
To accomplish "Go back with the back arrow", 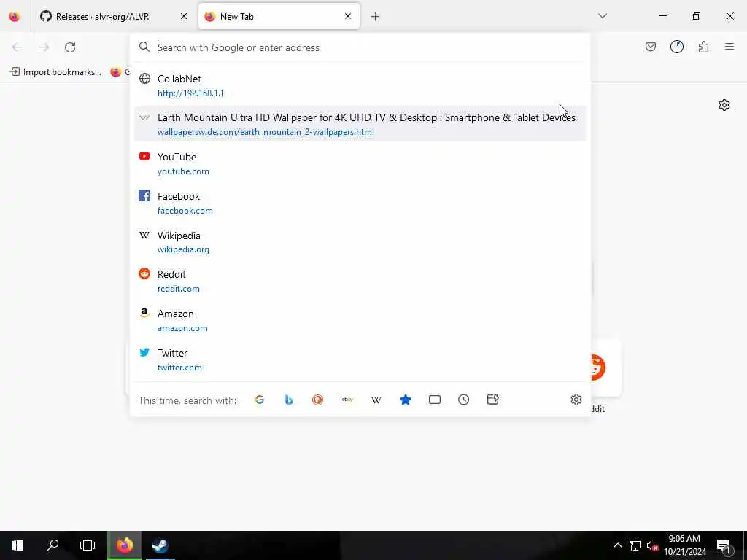I will click(18, 47).
